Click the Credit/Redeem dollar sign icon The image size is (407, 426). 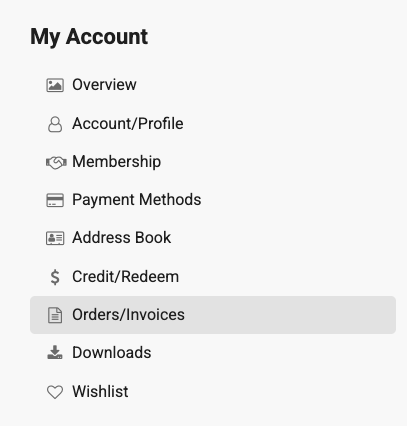coord(55,277)
